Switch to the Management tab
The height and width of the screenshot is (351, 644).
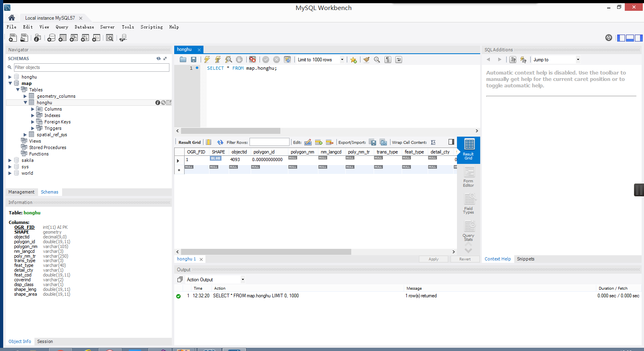click(21, 192)
